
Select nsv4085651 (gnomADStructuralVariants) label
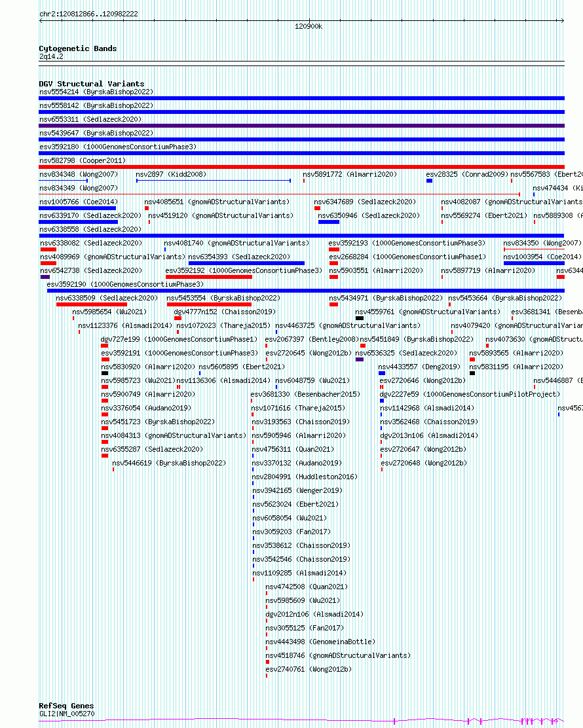click(x=216, y=202)
